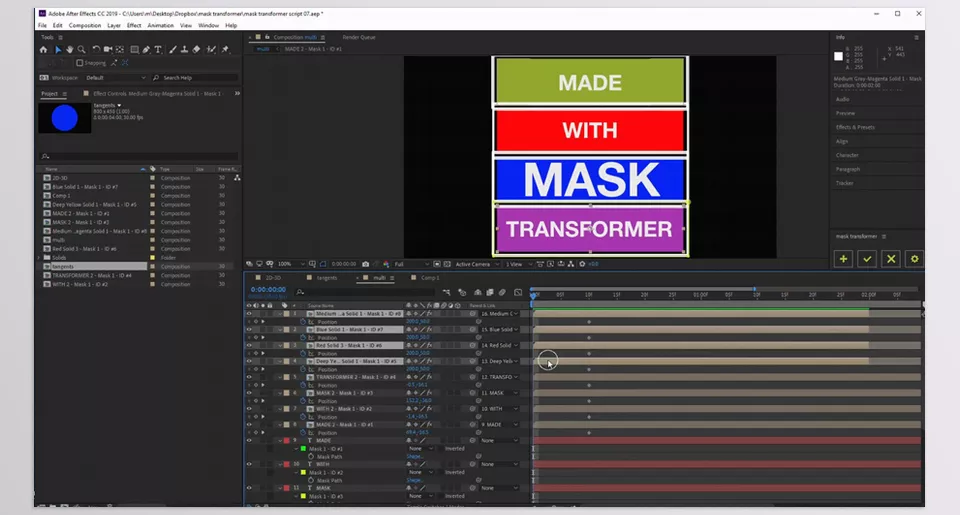The image size is (960, 515).
Task: Open the Full resolution dropdown
Action: (x=411, y=264)
